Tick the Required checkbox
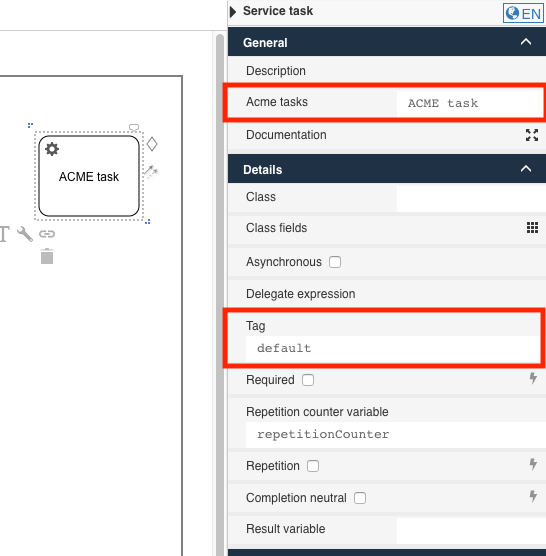 tap(308, 380)
